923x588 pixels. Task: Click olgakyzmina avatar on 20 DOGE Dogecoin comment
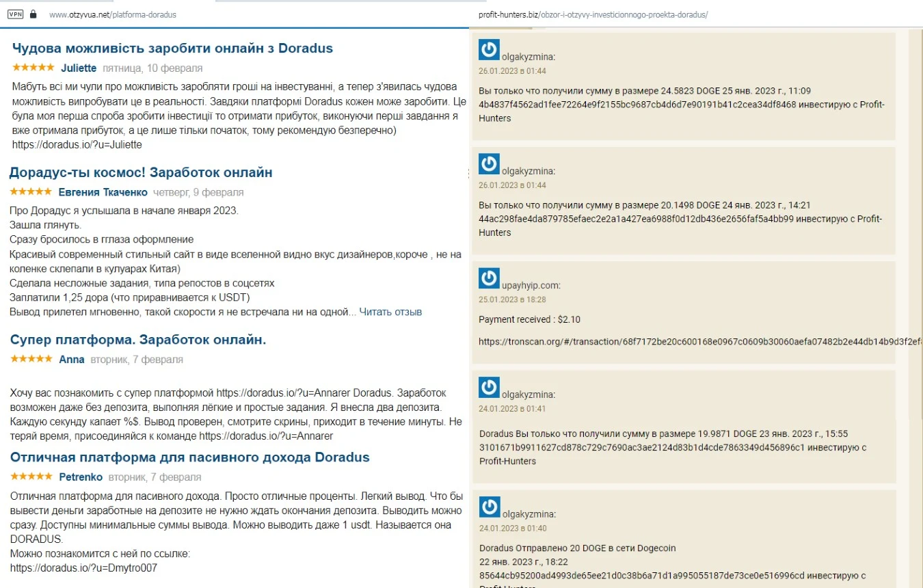[x=489, y=507]
